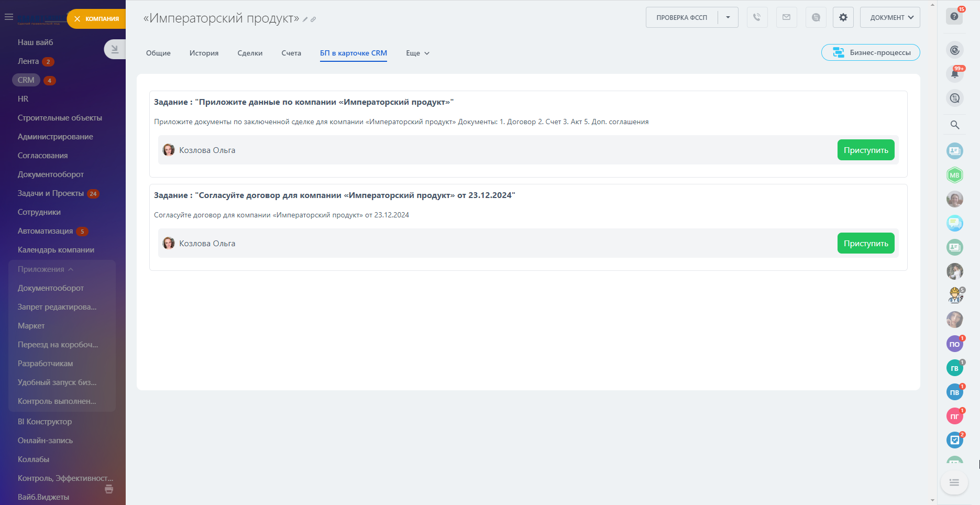This screenshot has width=980, height=505.
Task: Expand the Еще tab menu
Action: coord(417,53)
